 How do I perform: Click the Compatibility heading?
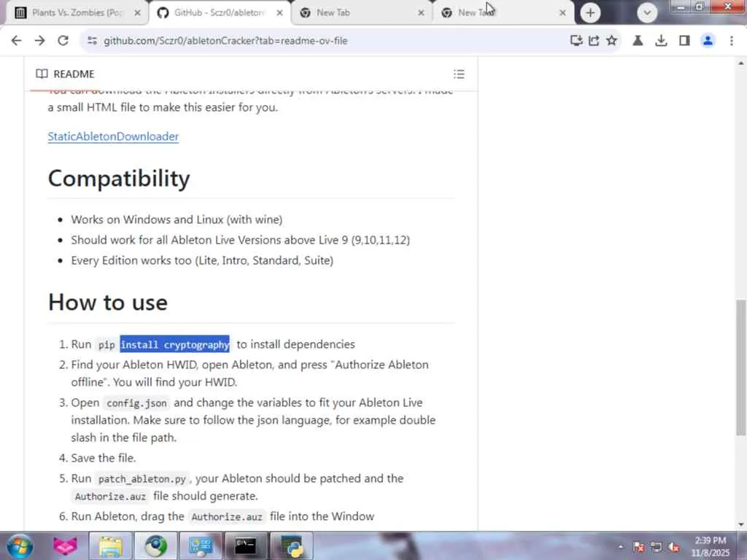119,179
